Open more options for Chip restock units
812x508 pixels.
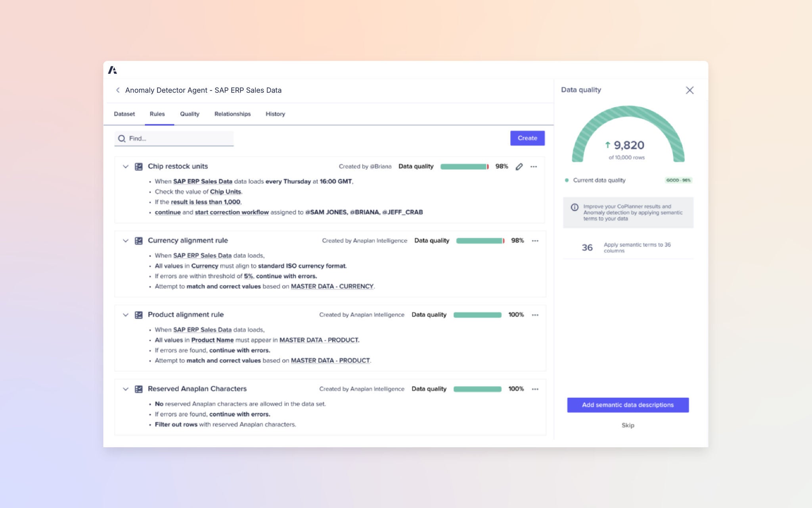(x=534, y=167)
